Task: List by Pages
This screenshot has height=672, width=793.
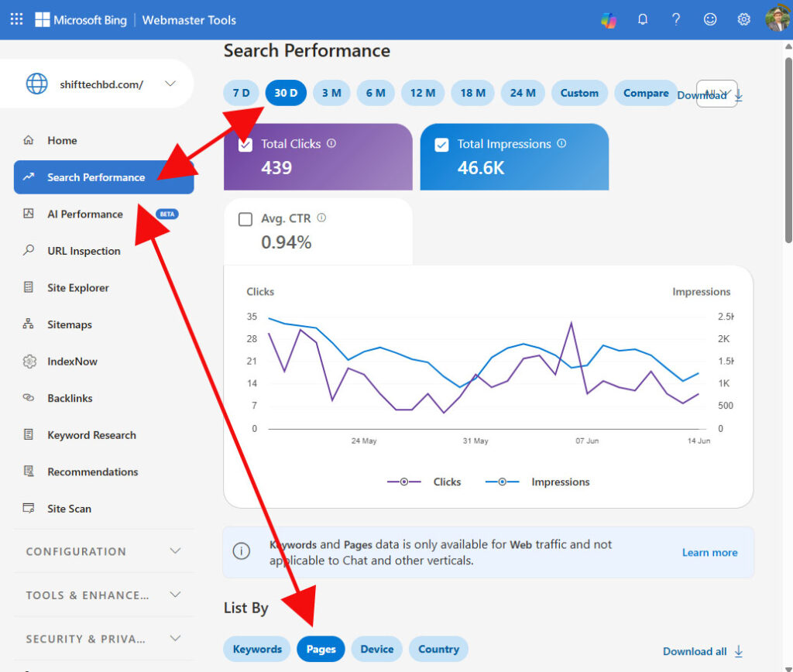Action: coord(321,649)
